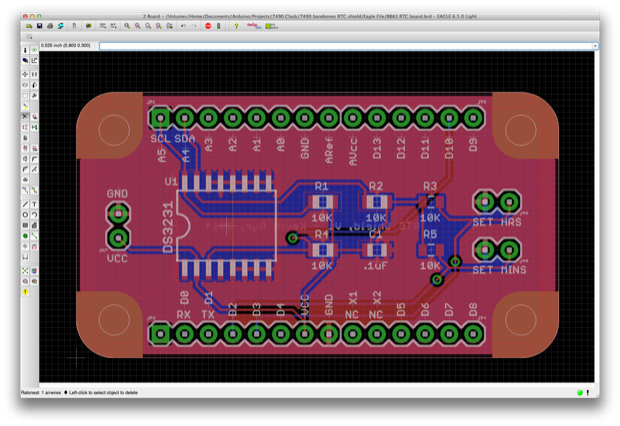Click the Go traffic light icon
The image size is (620, 426).
[218, 26]
